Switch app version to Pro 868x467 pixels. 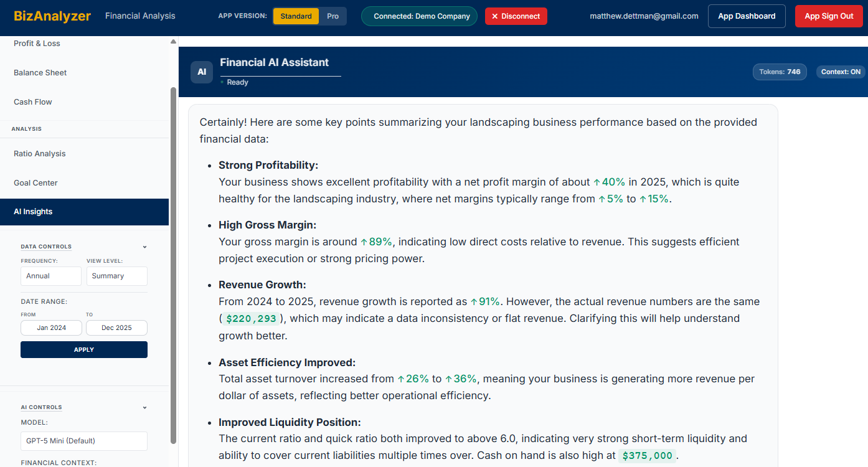tap(333, 16)
